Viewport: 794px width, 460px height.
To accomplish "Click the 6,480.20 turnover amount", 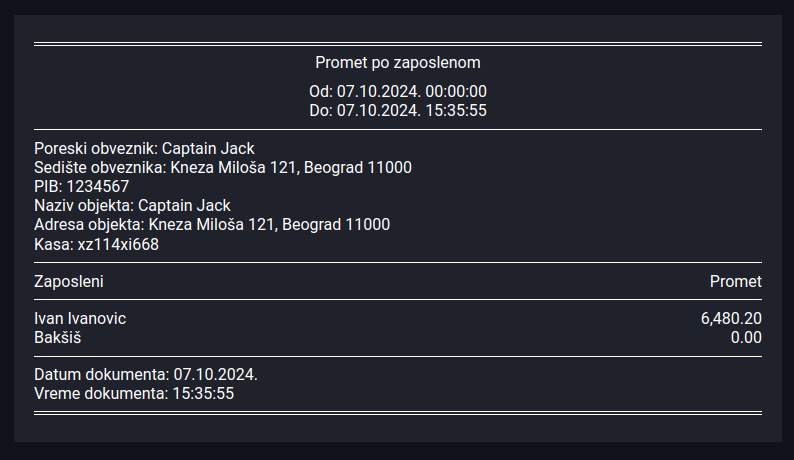I will [x=731, y=319].
